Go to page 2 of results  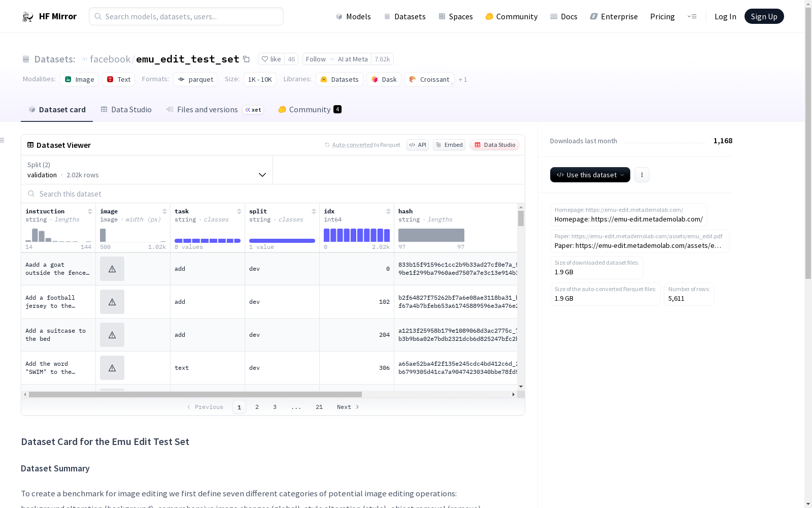(x=257, y=407)
